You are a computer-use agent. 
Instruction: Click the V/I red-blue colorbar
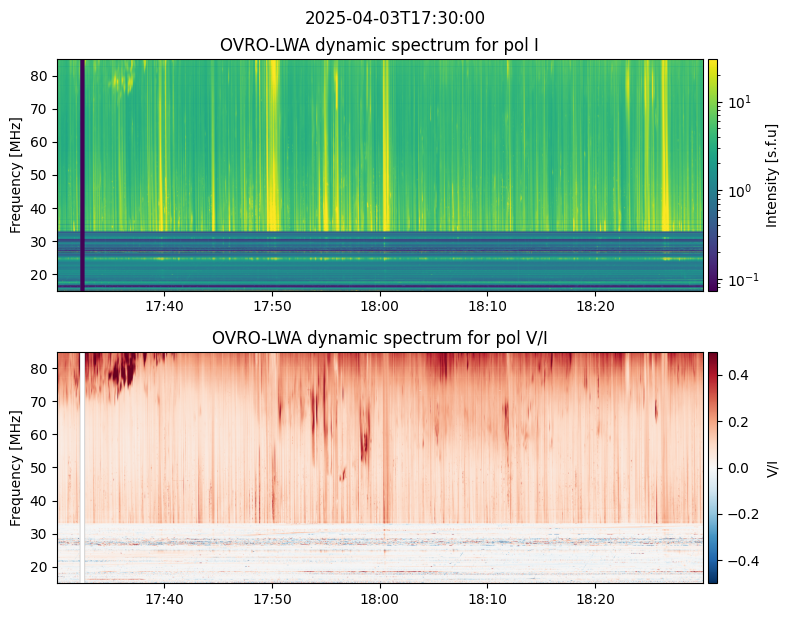coord(713,468)
